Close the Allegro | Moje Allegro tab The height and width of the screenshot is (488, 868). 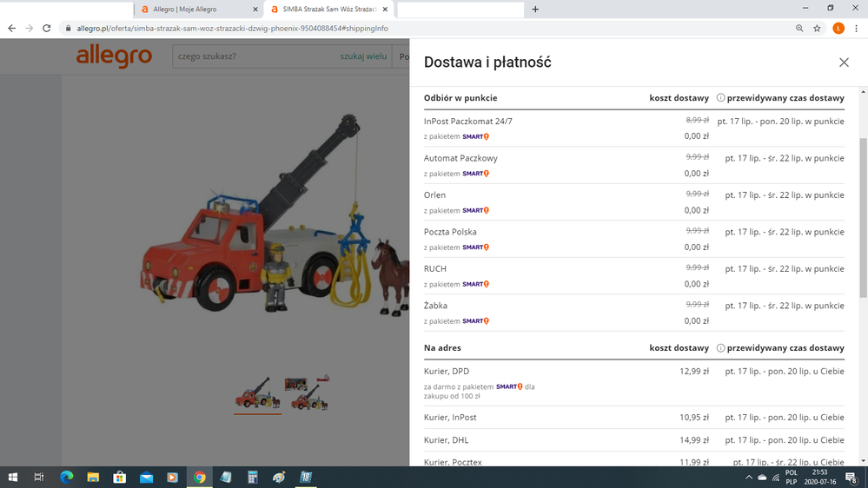point(255,10)
